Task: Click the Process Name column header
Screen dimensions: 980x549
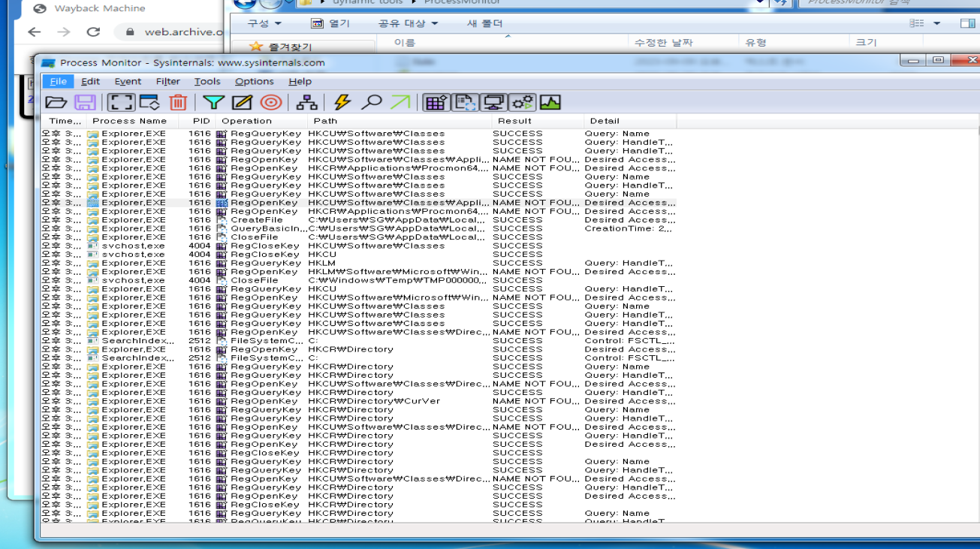Action: (x=132, y=121)
